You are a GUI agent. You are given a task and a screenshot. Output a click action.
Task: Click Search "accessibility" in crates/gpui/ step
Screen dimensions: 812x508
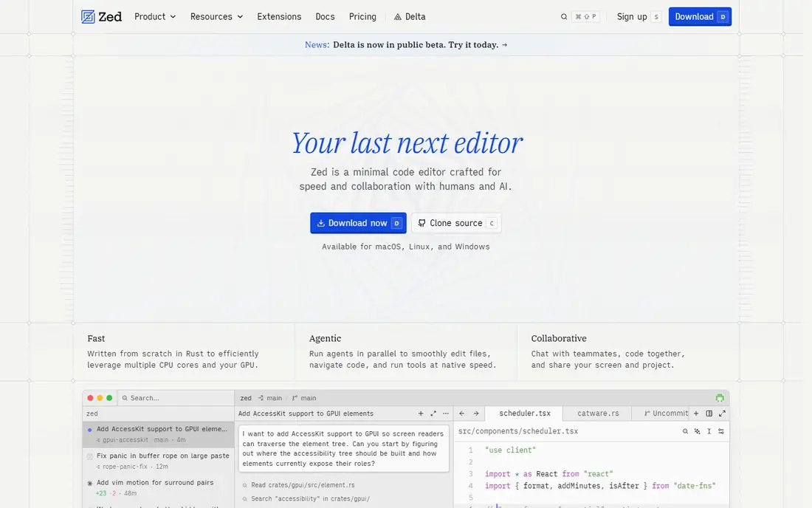(x=310, y=498)
